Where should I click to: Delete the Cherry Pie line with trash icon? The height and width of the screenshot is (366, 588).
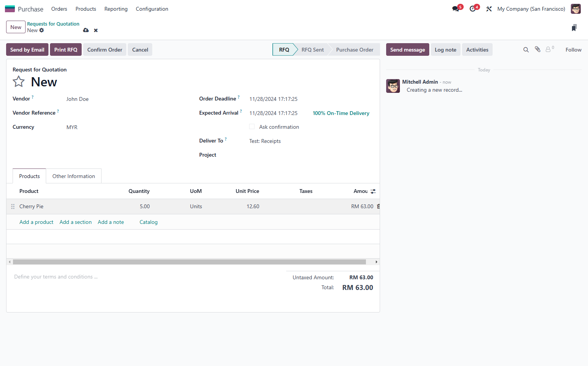(x=378, y=206)
